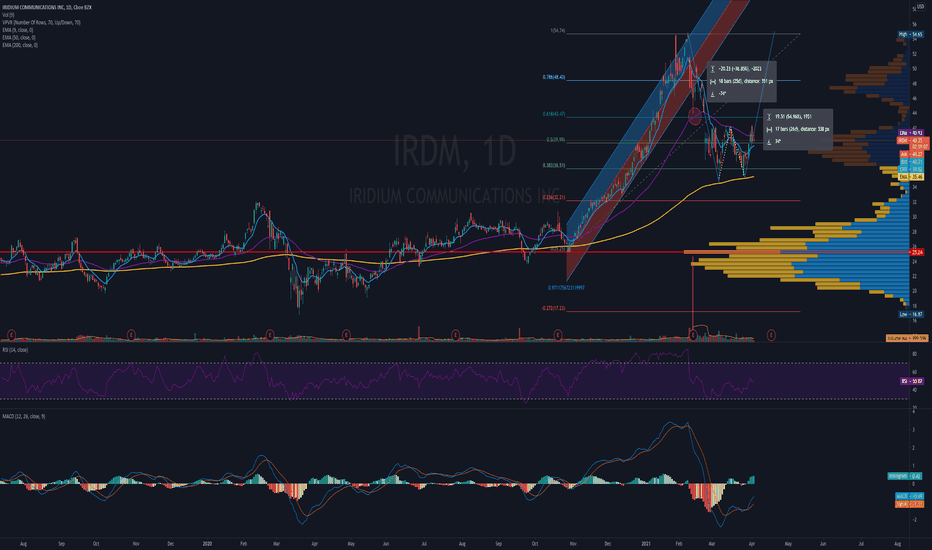This screenshot has width=932, height=550.
Task: Select the Fibonacci 0.382(36.51) level label
Action: coord(553,165)
